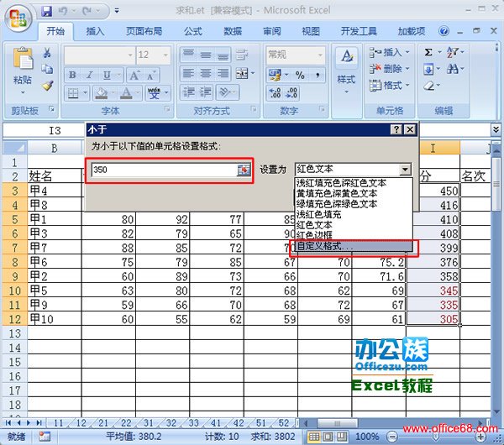Image resolution: width=504 pixels, height=445 pixels.
Task: Click the Cut scissors icon
Action: (x=48, y=54)
